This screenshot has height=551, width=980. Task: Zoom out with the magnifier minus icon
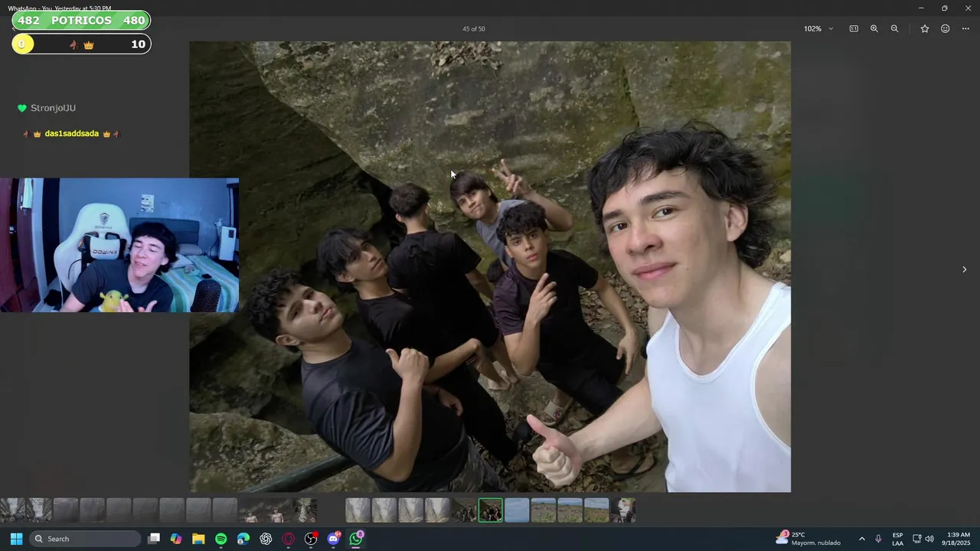coord(894,28)
